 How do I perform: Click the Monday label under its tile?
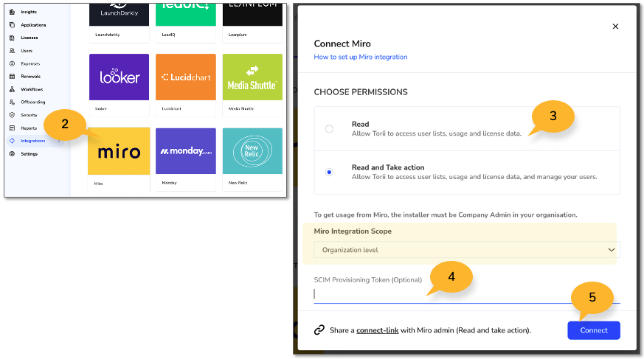pyautogui.click(x=169, y=183)
